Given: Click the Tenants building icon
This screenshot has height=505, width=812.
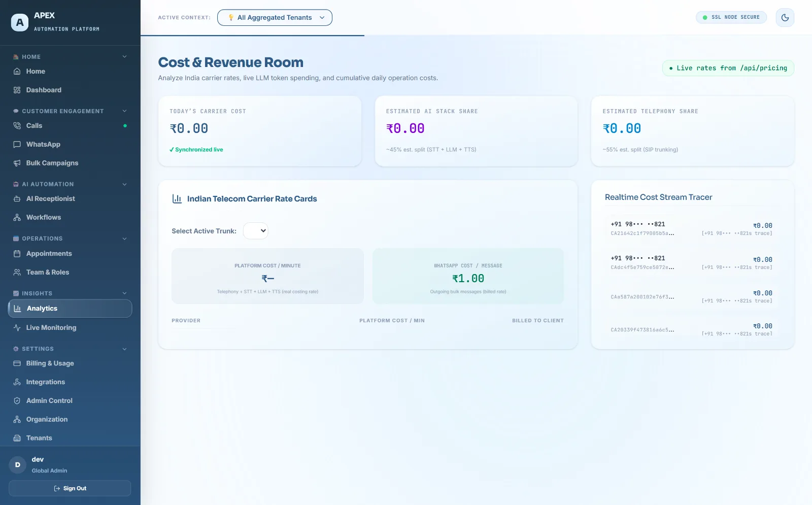Looking at the screenshot, I should 17,439.
